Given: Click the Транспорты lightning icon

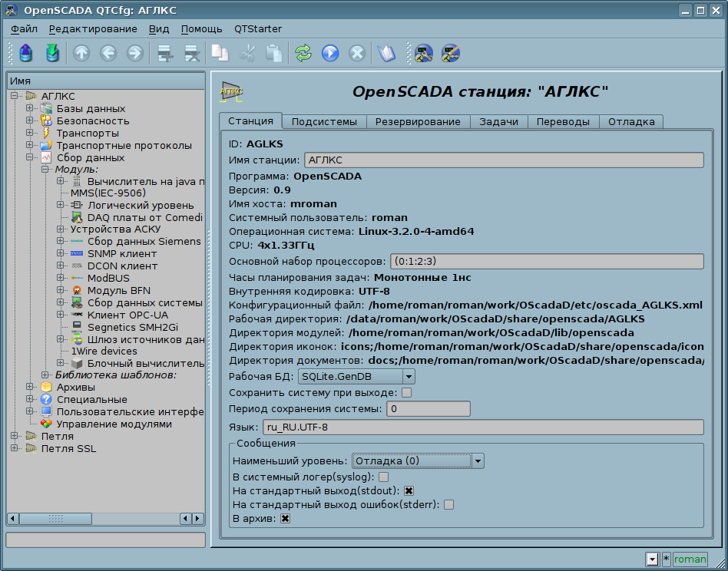Looking at the screenshot, I should [46, 133].
